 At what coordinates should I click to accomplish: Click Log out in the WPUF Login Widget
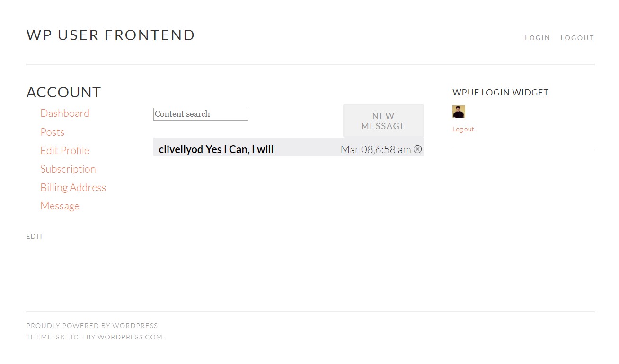click(x=463, y=129)
